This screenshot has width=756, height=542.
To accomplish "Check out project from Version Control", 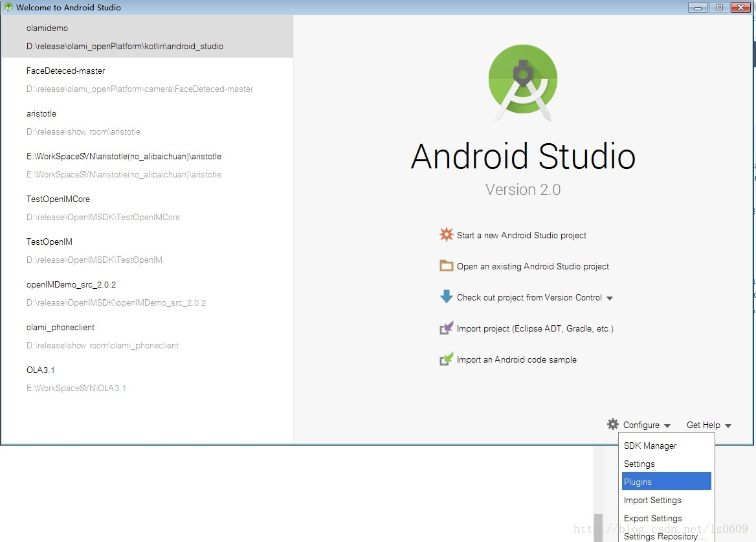I will point(529,297).
